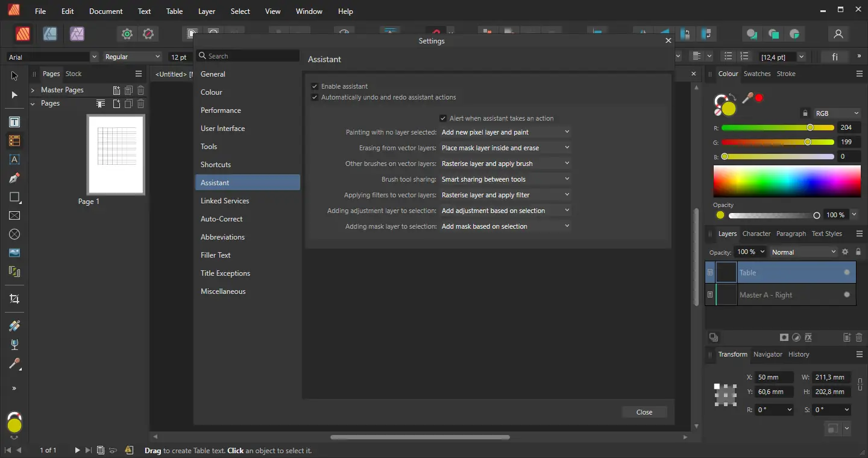The image size is (868, 458).
Task: Open the Shortcuts settings category
Action: coord(247,165)
